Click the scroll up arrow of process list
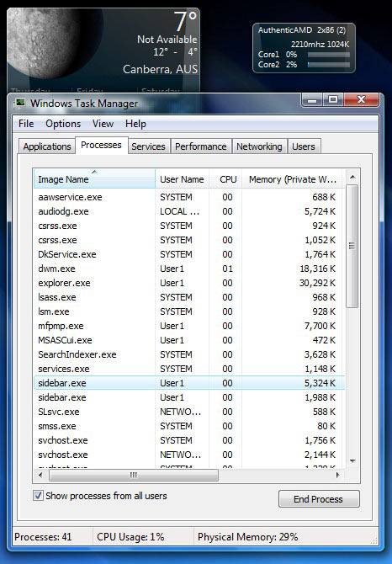The width and height of the screenshot is (392, 564). pos(352,177)
